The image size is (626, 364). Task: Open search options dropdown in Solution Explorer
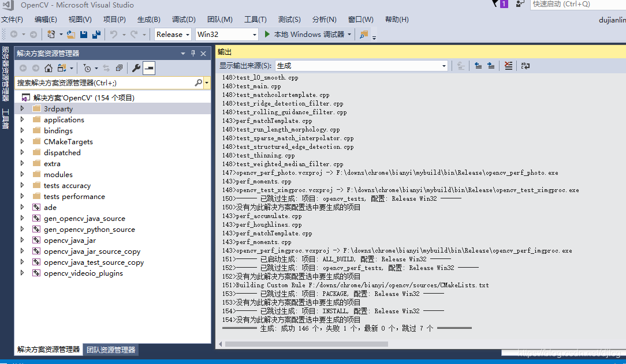(206, 83)
